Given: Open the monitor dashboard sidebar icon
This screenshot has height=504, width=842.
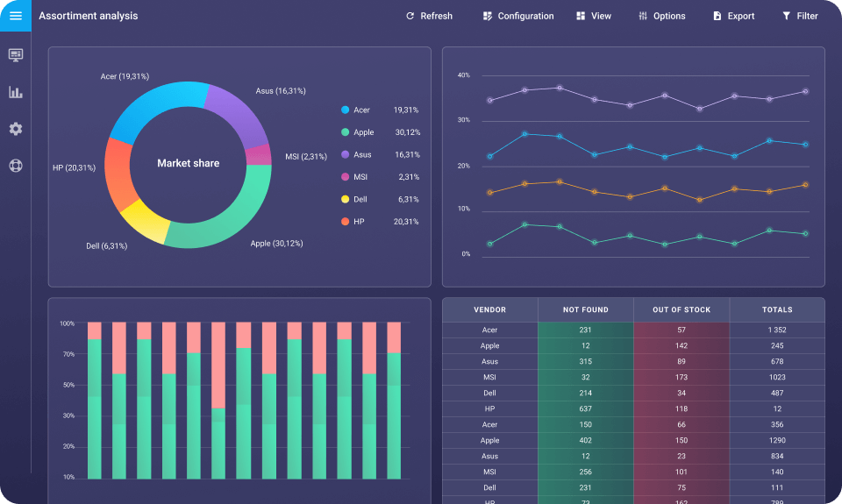Looking at the screenshot, I should click(x=16, y=54).
